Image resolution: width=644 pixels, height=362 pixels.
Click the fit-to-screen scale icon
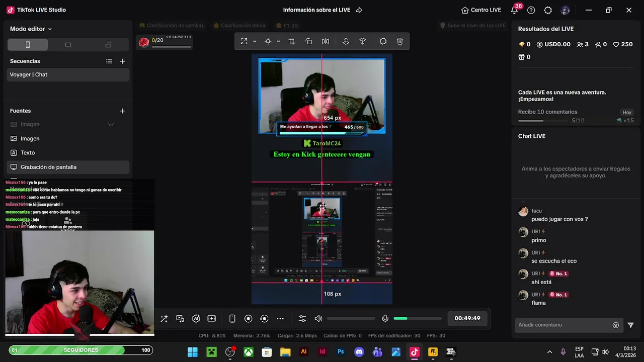(x=244, y=41)
